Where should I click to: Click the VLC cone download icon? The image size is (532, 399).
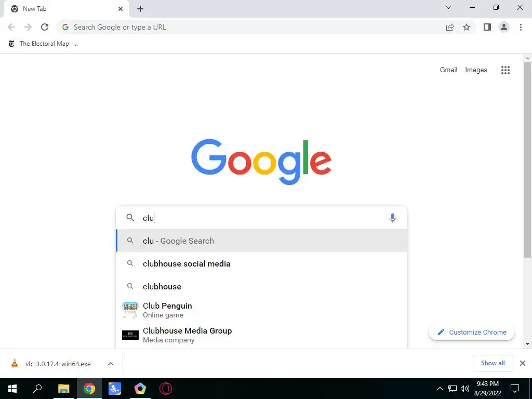tap(15, 364)
